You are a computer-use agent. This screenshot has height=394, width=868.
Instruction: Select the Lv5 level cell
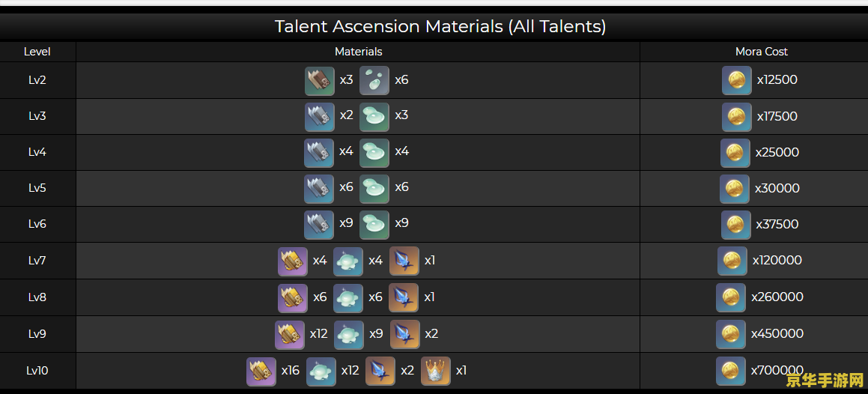click(37, 188)
